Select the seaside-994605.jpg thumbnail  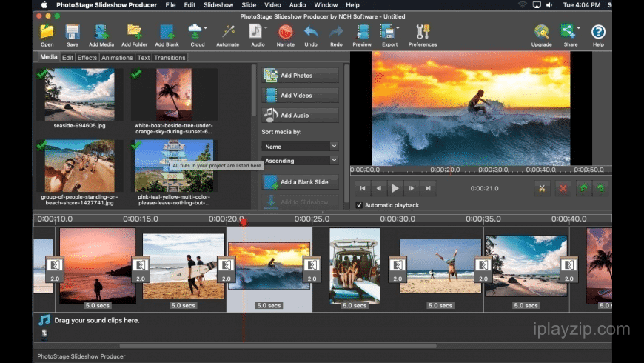coord(80,95)
